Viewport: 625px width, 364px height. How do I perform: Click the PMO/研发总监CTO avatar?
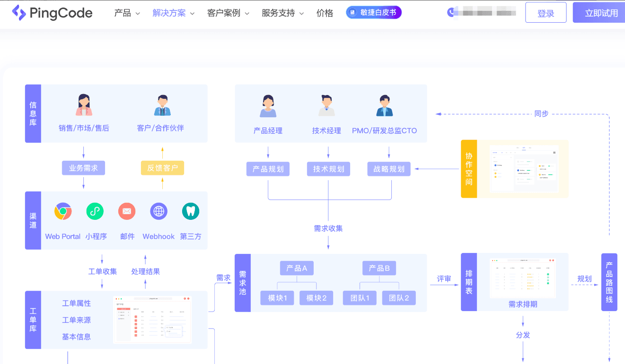[x=384, y=105]
